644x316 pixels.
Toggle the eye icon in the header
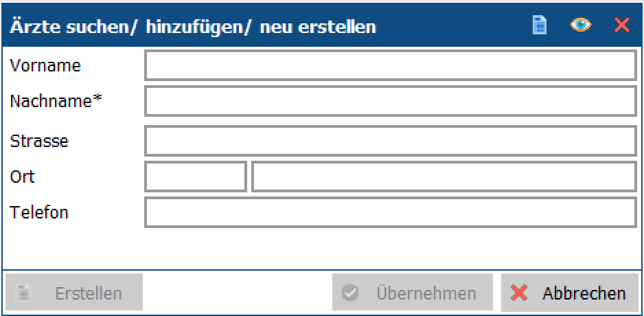pos(580,25)
